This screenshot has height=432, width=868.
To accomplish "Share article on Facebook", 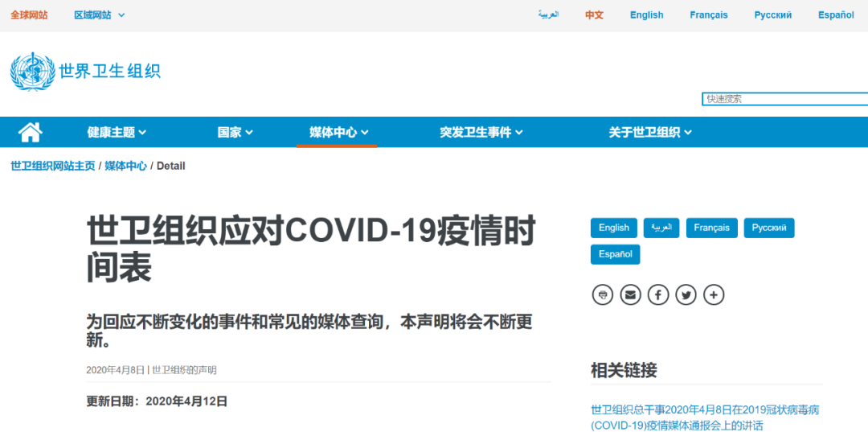I will point(658,294).
